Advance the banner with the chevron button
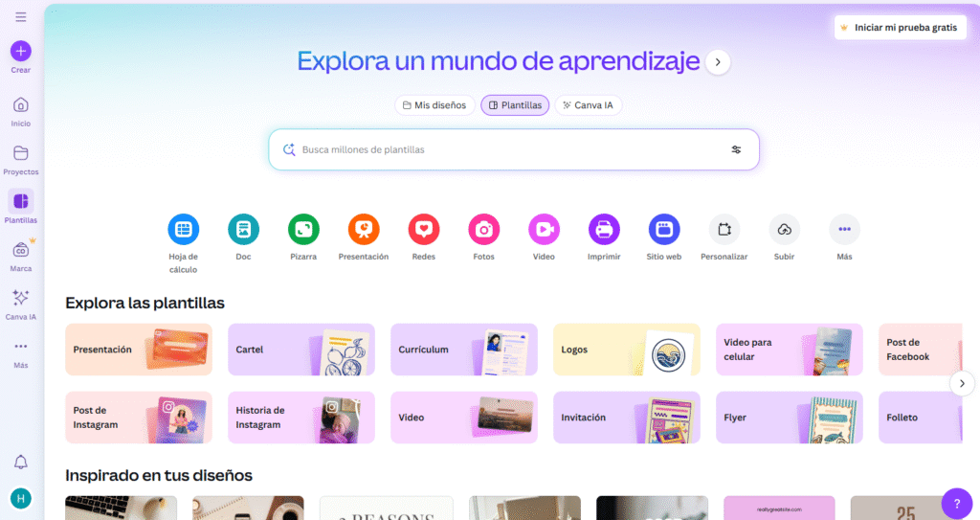Image resolution: width=980 pixels, height=520 pixels. coord(718,62)
